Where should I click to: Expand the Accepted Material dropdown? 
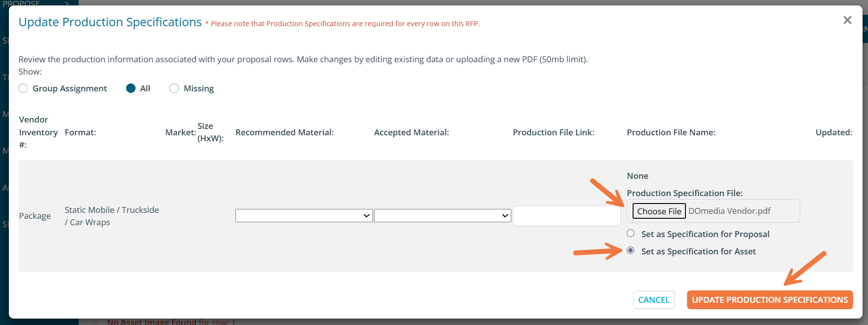pyautogui.click(x=442, y=216)
